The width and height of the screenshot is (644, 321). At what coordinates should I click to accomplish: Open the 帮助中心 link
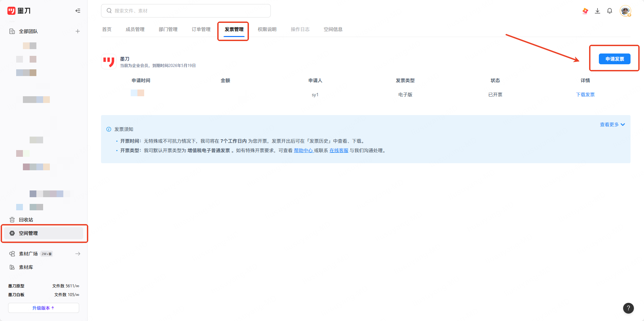303,150
